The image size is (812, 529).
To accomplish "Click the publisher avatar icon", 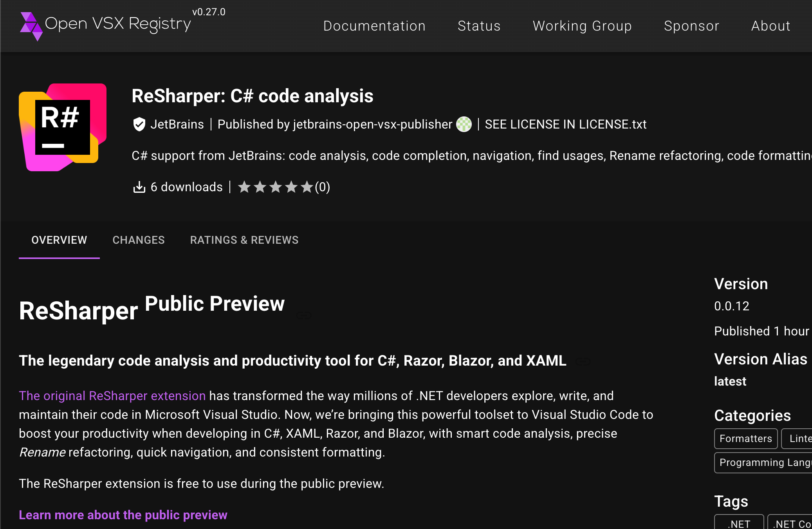I will point(464,124).
